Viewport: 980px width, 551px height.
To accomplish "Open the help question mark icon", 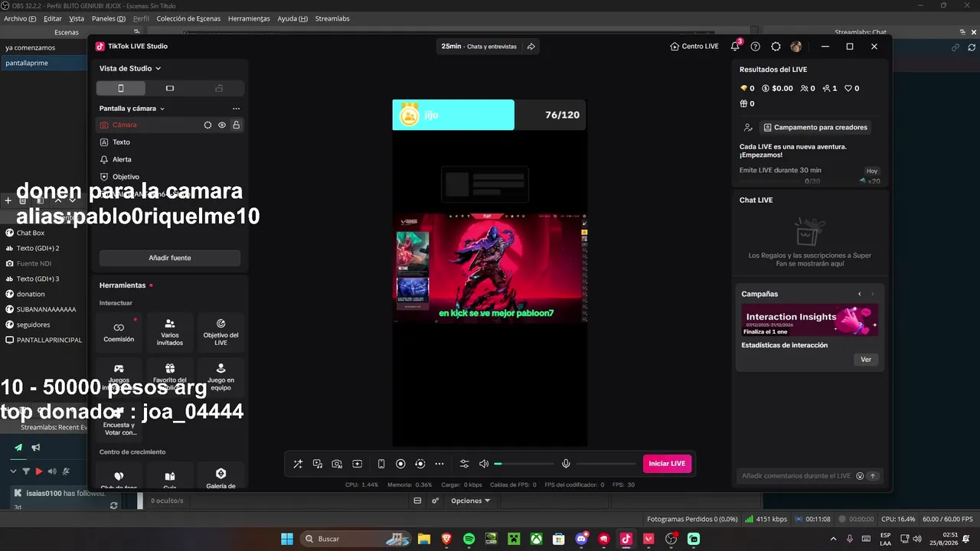I will click(x=756, y=47).
